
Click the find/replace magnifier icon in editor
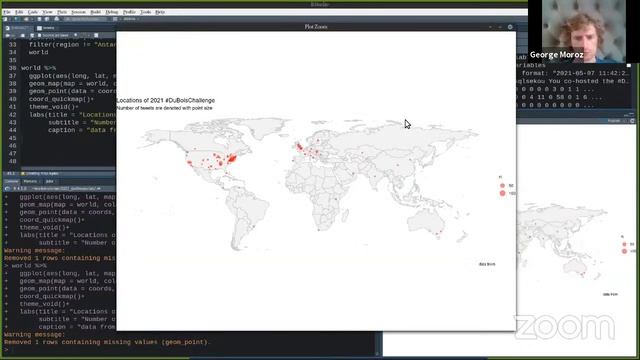pos(76,36)
